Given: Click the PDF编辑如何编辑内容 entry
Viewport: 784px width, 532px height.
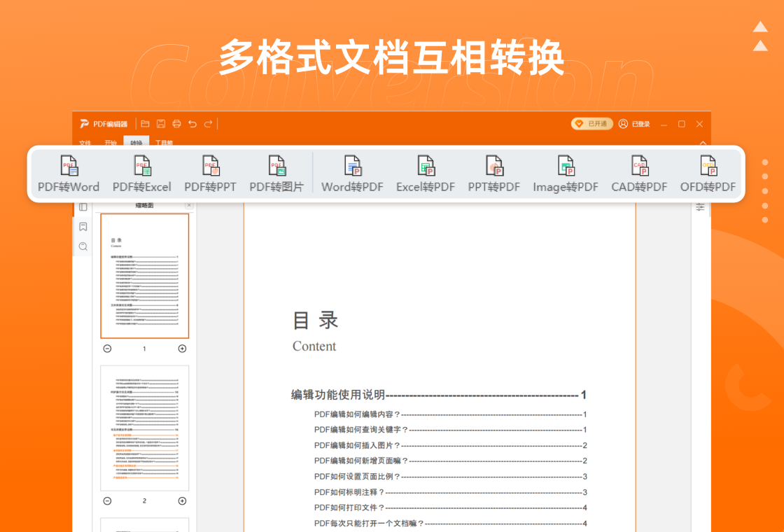Looking at the screenshot, I should [x=451, y=414].
